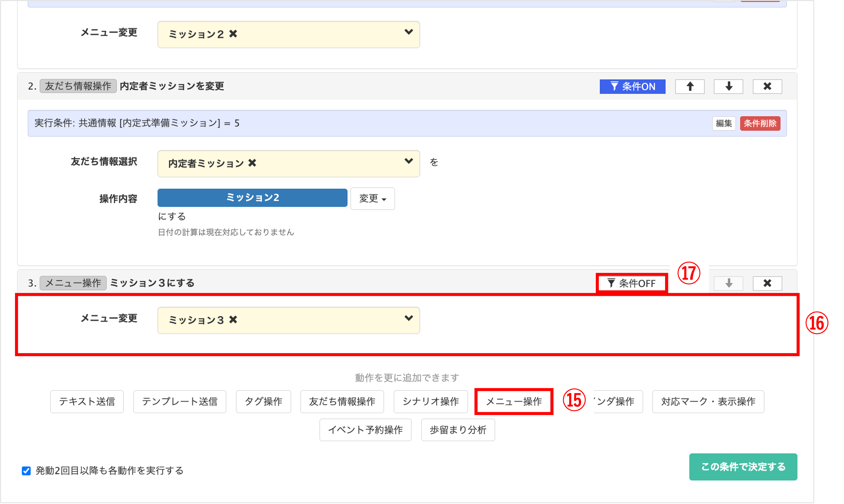Expand the ミッション2 menu change dropdown
The image size is (844, 504).
tap(409, 32)
